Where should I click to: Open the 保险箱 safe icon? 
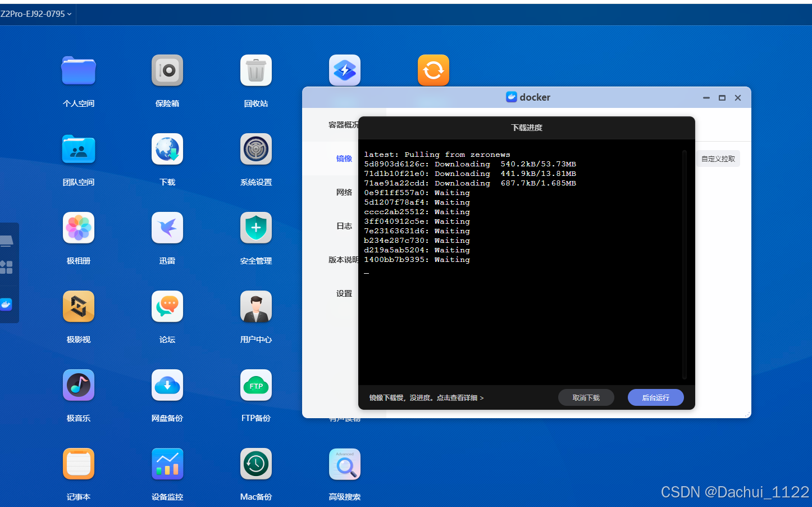coord(167,70)
